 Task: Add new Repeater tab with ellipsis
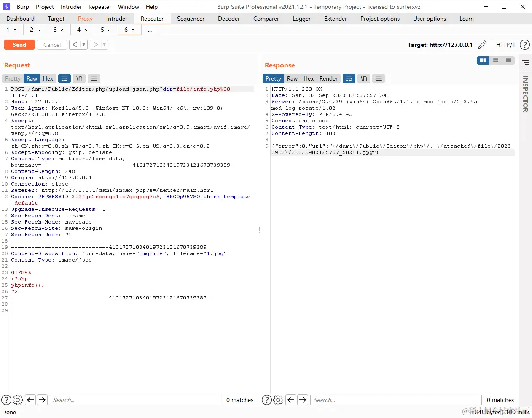[x=150, y=30]
